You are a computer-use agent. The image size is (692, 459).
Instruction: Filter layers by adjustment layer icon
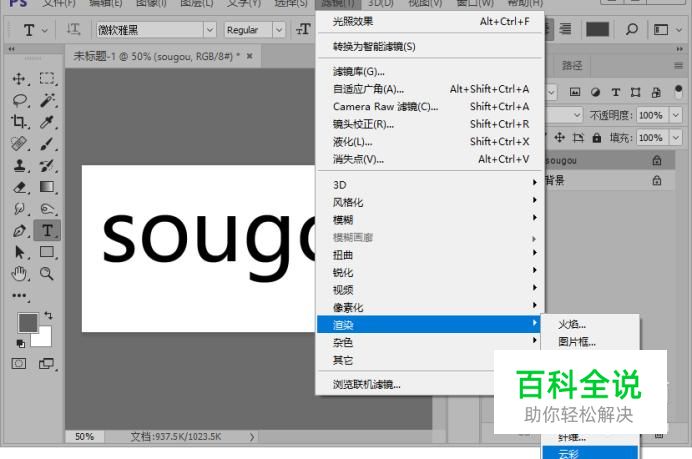tap(595, 92)
